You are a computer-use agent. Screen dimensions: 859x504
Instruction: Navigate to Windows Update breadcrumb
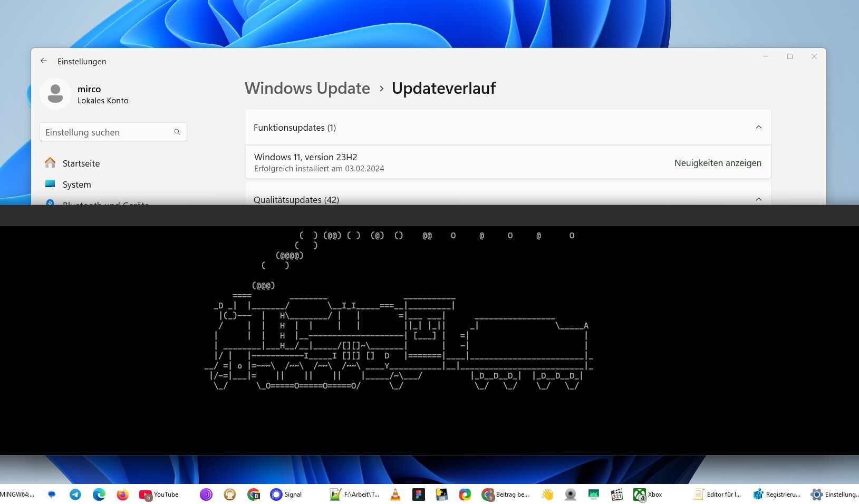point(307,88)
